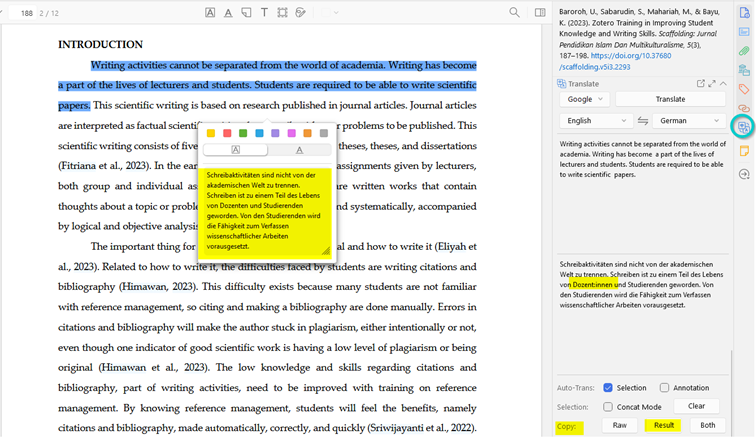Image resolution: width=756 pixels, height=439 pixels.
Task: Click the German result text area
Action: pos(643,313)
